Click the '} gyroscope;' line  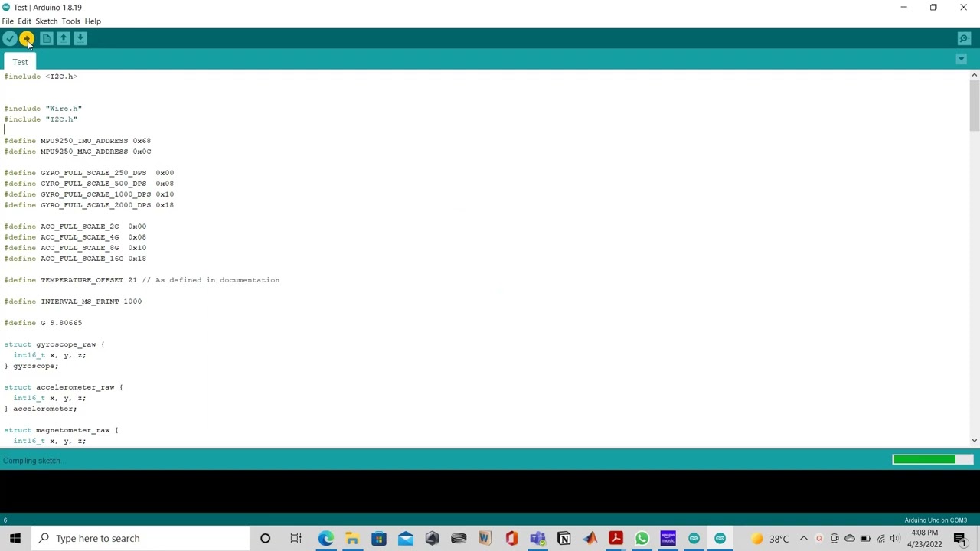pyautogui.click(x=31, y=366)
